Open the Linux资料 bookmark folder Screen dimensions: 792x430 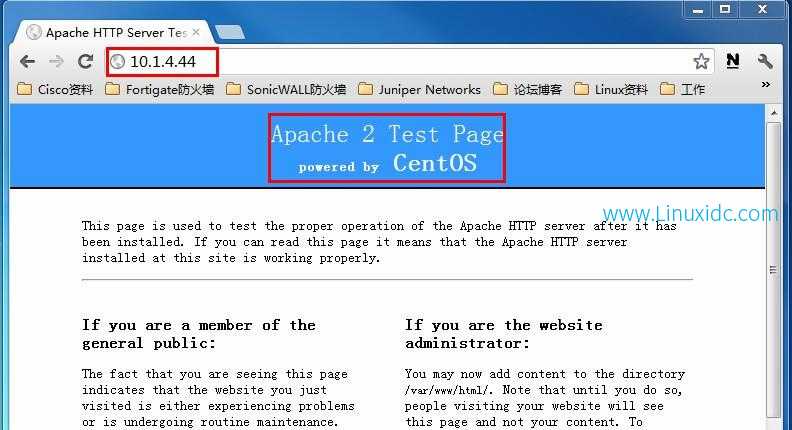611,89
